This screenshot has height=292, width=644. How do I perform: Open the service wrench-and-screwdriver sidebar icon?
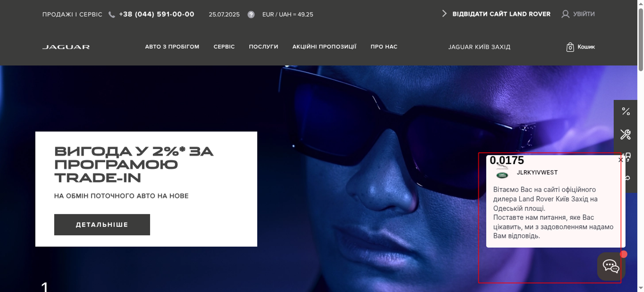pyautogui.click(x=626, y=134)
